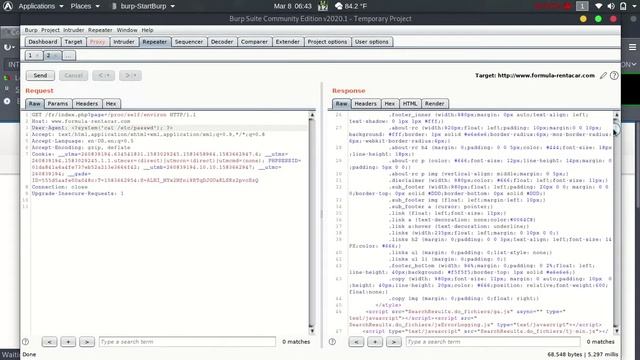The width and height of the screenshot is (640, 360).
Task: Click the response search term field
Action: coord(493,342)
